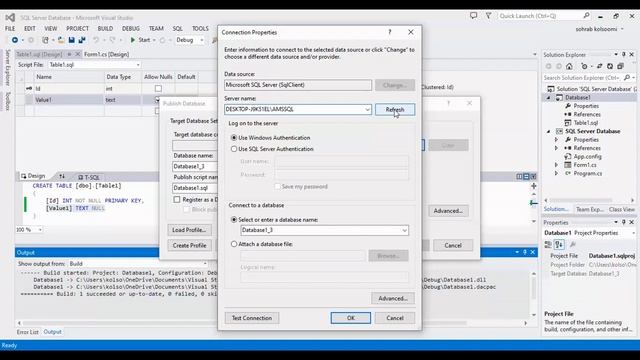Switch to the Form1.cs [Design] tab
640x360 pixels.
pos(107,54)
